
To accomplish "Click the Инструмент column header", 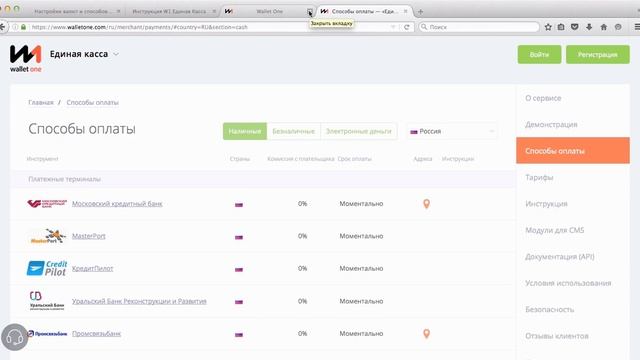I will pos(42,159).
